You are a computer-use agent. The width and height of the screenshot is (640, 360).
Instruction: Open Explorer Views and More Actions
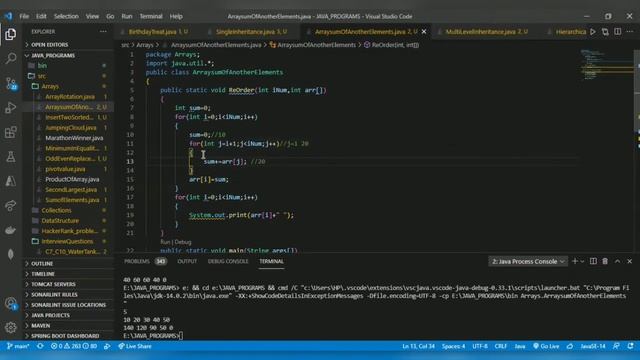click(x=103, y=31)
